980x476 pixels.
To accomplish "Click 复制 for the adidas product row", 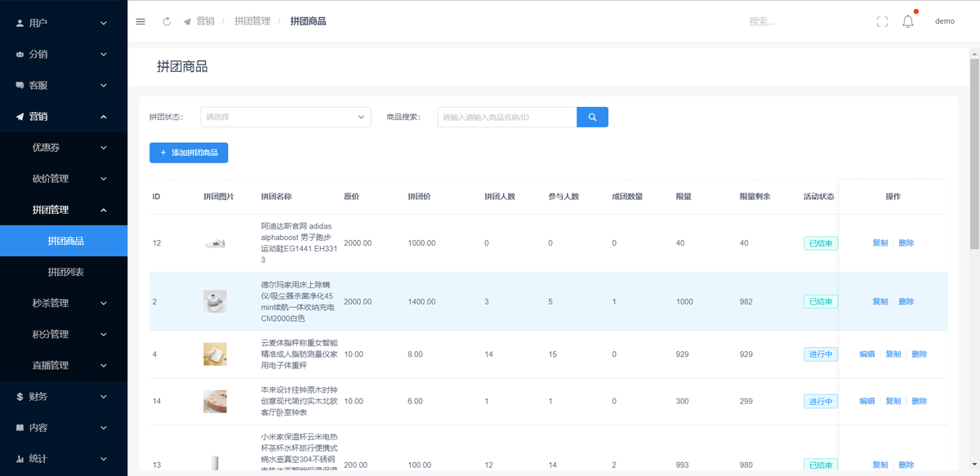I will point(880,243).
